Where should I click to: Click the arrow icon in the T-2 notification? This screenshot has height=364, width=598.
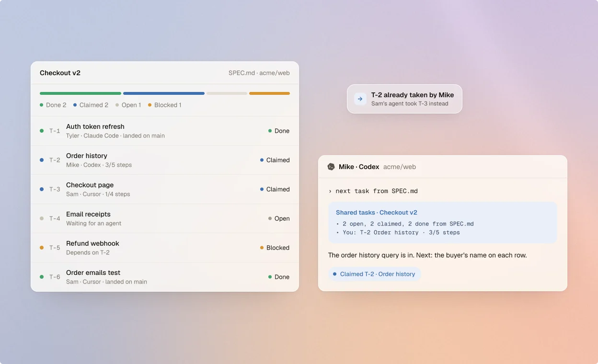pyautogui.click(x=360, y=99)
